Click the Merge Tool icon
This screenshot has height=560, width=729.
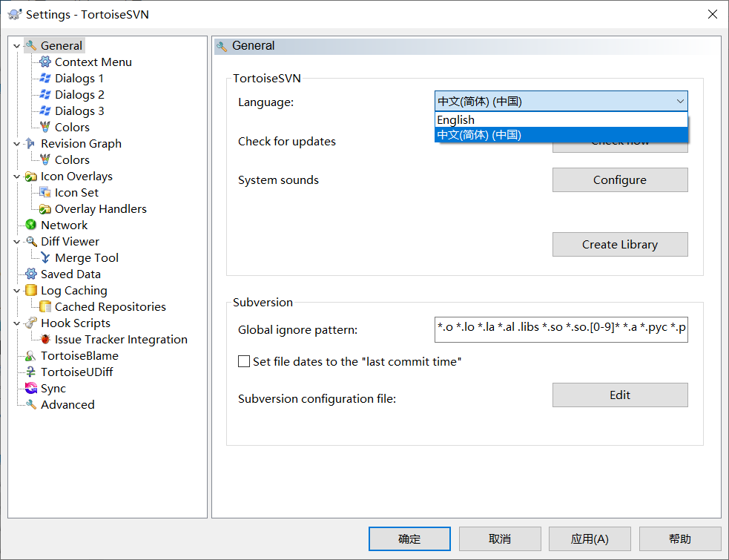pos(45,257)
